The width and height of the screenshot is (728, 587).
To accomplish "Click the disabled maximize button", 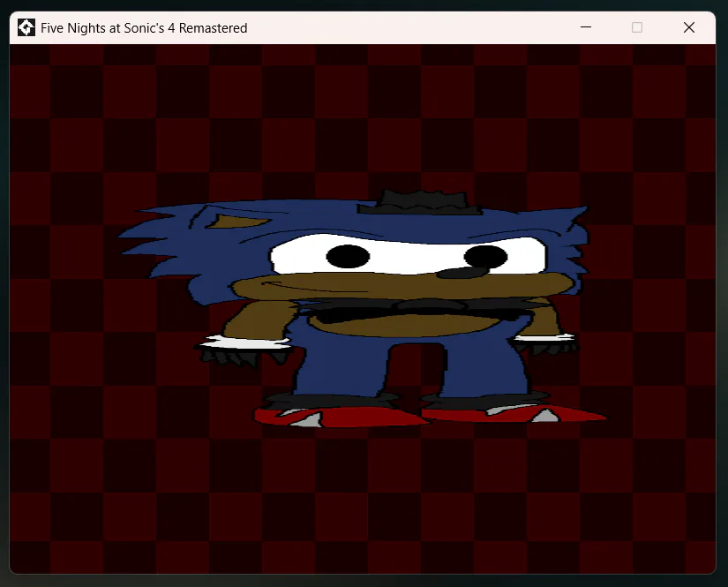I will [x=637, y=27].
